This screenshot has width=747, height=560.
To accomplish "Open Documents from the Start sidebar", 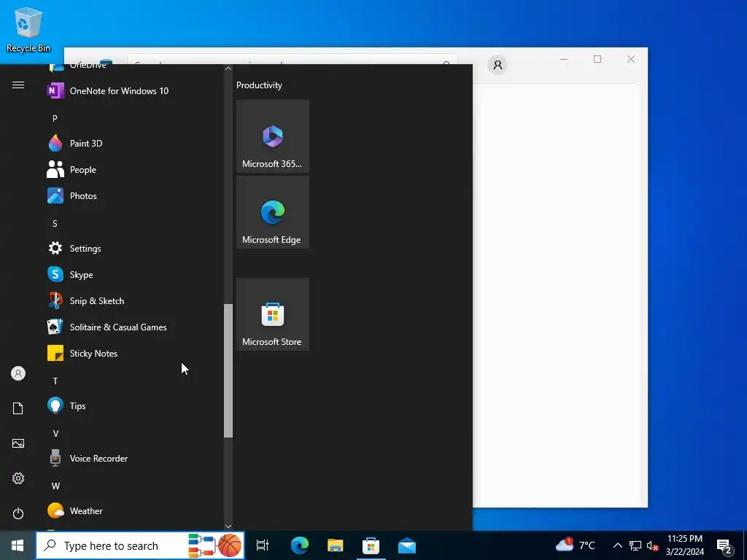I will click(18, 408).
